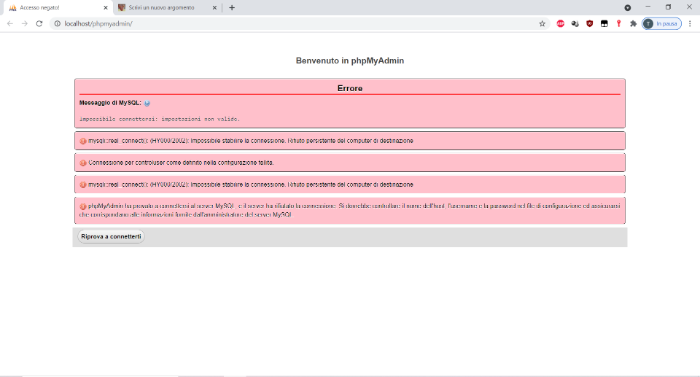Click the Messaggio di MySQL label
This screenshot has height=377, width=700.
tap(110, 103)
